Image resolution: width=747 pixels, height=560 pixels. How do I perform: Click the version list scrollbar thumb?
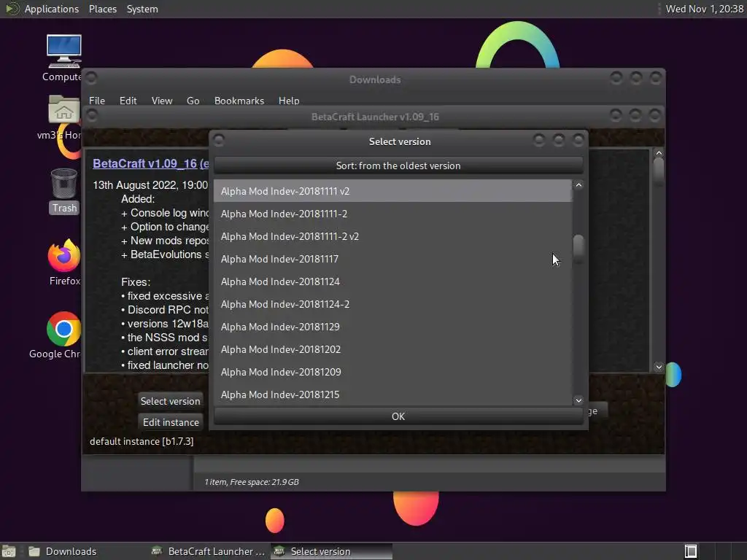pos(578,248)
